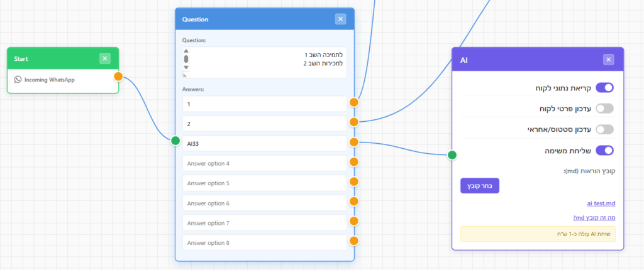Click the question textarea scroll up arrow
Screen dimensions: 644x270
pyautogui.click(x=186, y=51)
